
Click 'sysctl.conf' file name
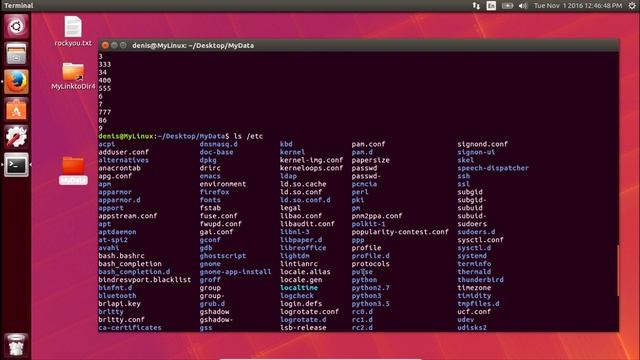(480, 240)
